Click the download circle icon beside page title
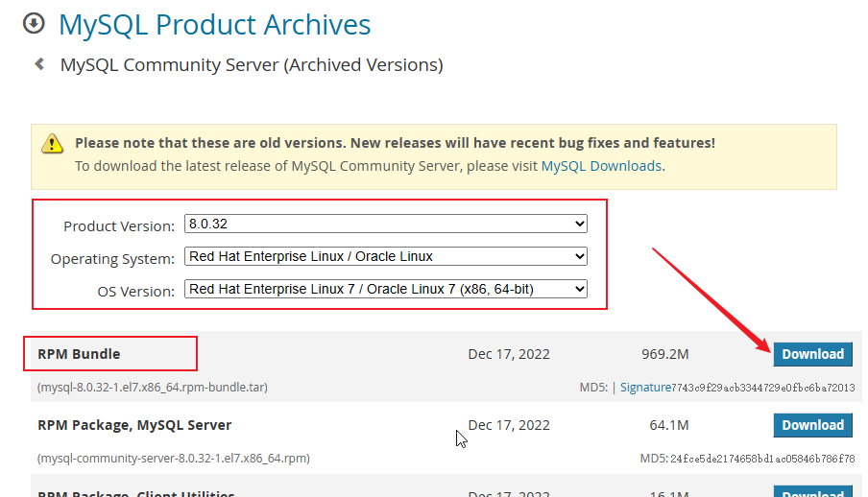Screen dimensions: 868x497 (x=34, y=24)
